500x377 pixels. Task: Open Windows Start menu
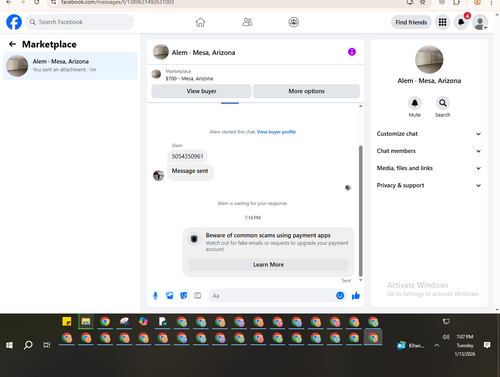point(9,345)
